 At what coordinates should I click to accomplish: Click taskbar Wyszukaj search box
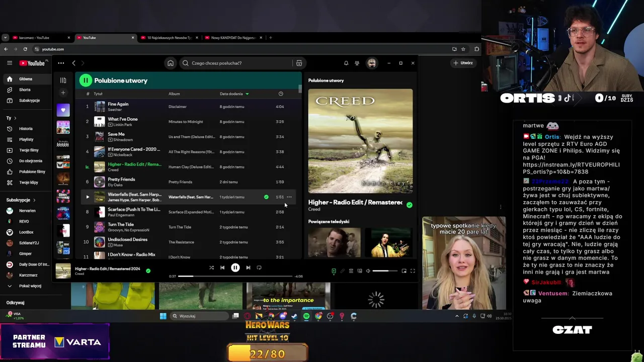199,316
